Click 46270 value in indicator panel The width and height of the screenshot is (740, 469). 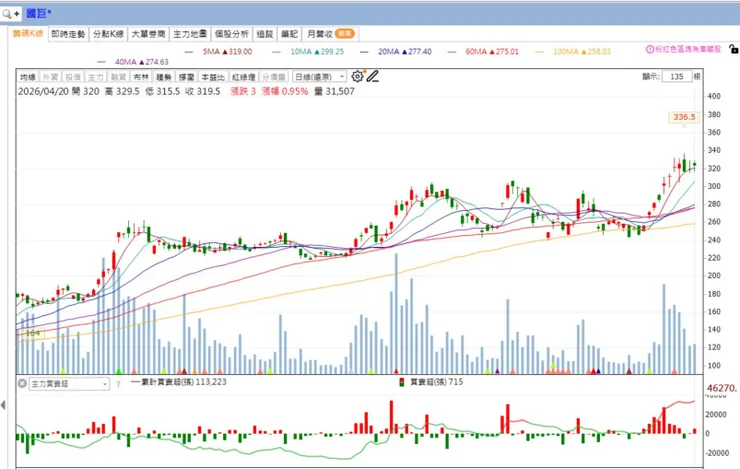pos(721,388)
